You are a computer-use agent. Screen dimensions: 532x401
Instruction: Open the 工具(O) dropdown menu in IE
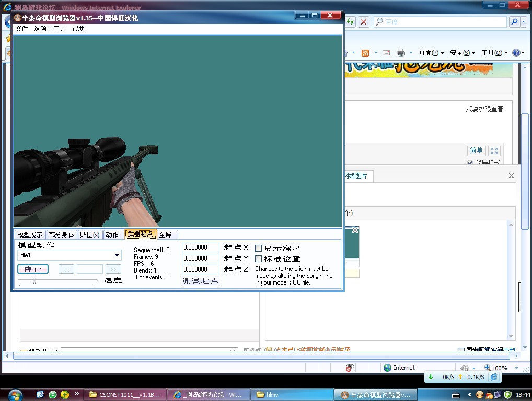494,53
